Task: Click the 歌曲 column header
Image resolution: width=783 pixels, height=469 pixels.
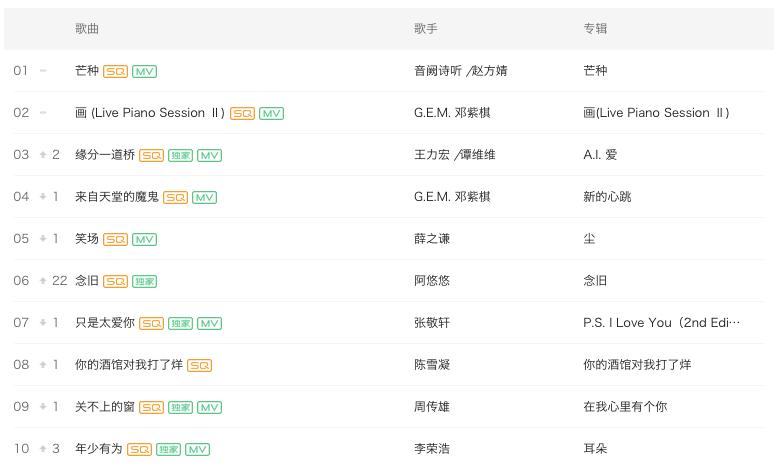Action: pyautogui.click(x=87, y=28)
